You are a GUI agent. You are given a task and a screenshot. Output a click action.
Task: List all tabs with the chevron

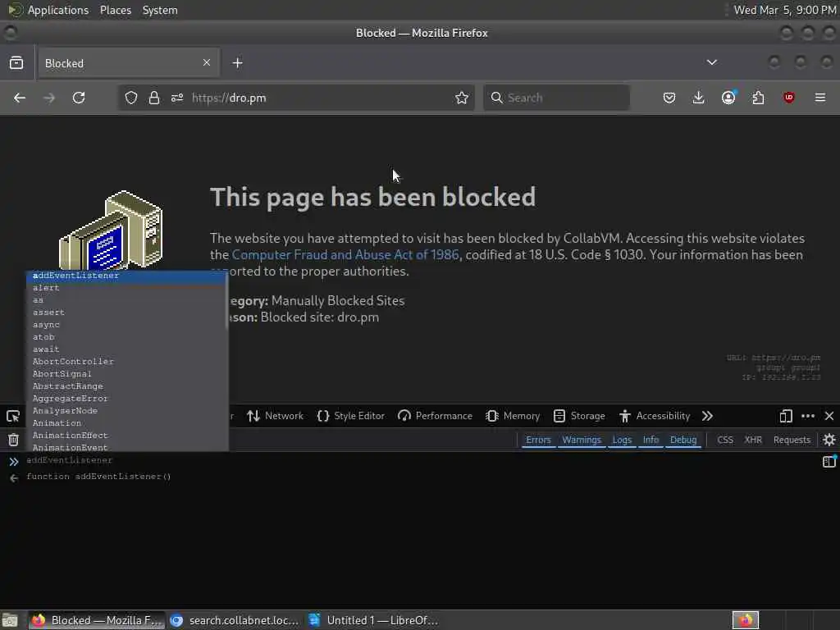711,62
